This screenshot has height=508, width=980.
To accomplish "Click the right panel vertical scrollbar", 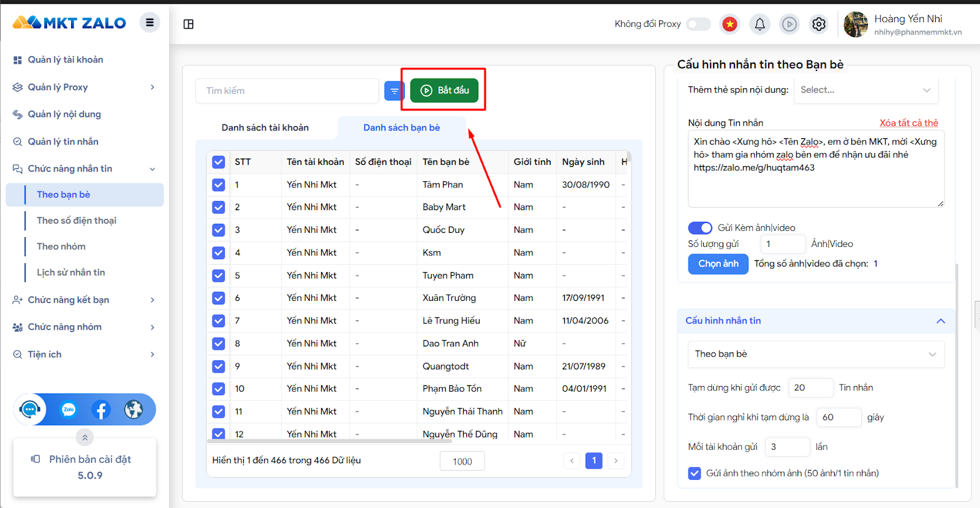I will pyautogui.click(x=956, y=375).
